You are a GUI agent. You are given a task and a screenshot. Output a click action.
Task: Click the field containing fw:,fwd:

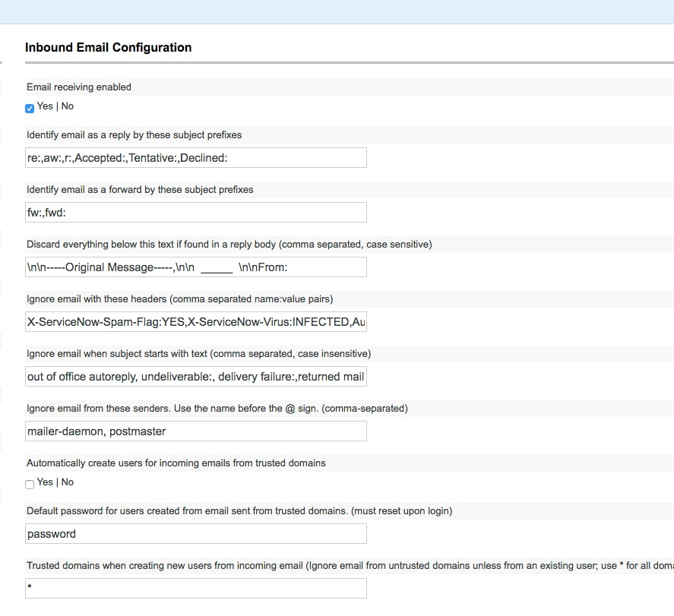point(195,212)
